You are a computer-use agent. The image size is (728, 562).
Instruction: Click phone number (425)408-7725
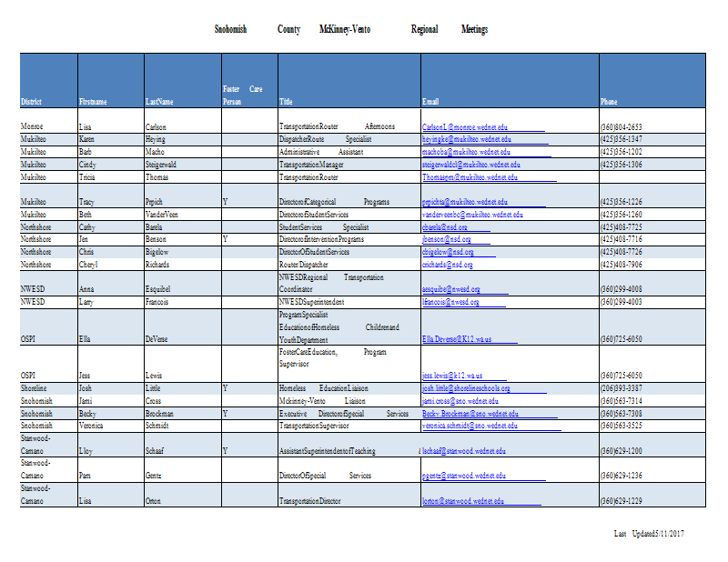point(622,227)
